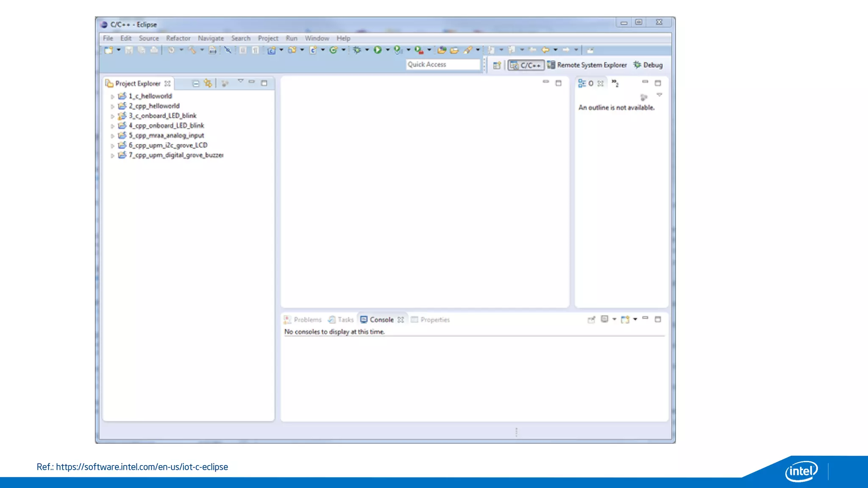Open the Intel IoT Eclipse reference link
Viewport: 868px width, 488px height.
pyautogui.click(x=142, y=467)
